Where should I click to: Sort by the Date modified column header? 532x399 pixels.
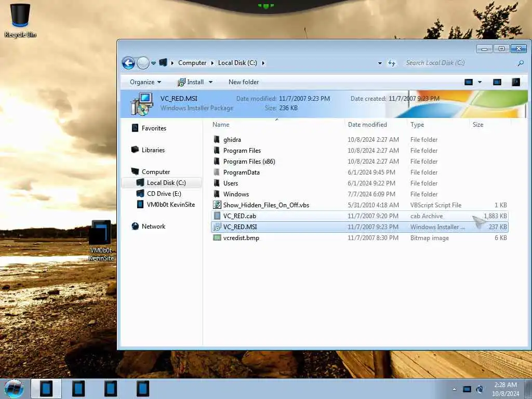[367, 125]
